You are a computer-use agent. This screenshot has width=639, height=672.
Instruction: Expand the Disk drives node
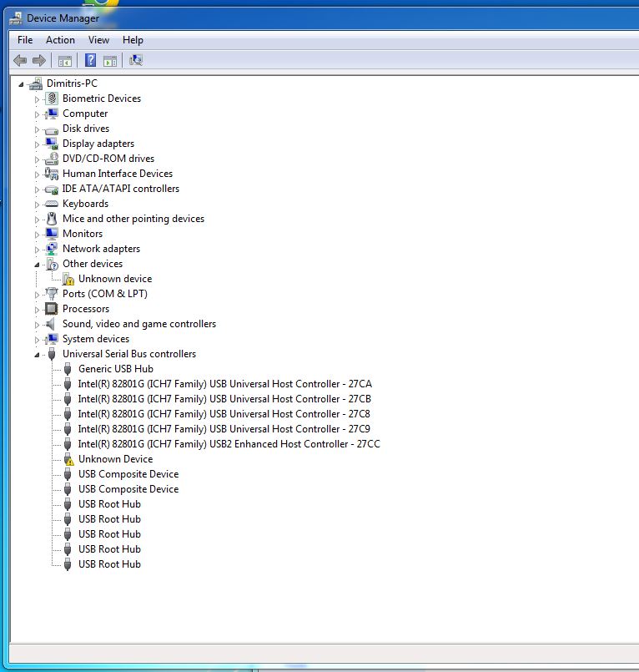click(x=37, y=129)
